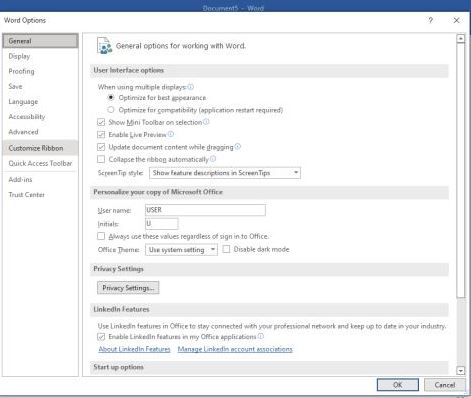Open the Advanced category

(40, 132)
